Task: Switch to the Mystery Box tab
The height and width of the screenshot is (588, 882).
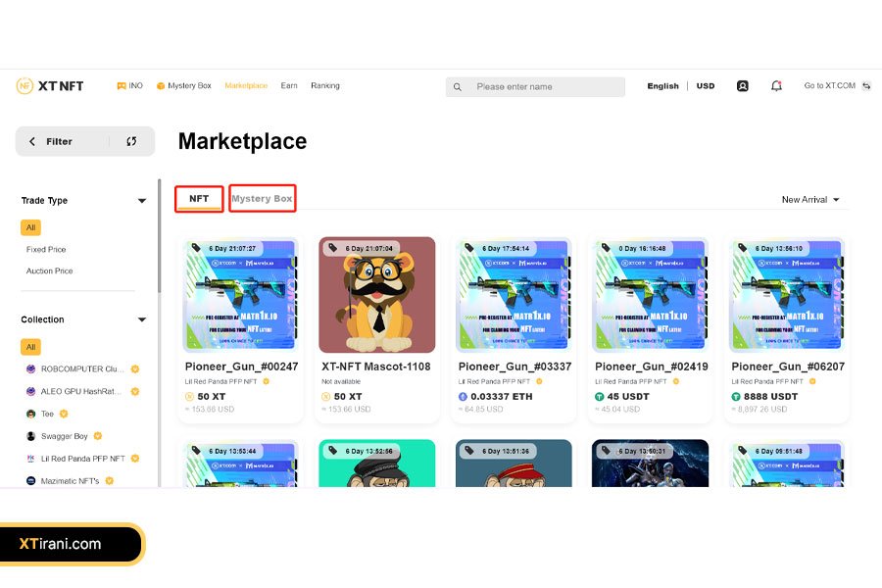Action: pos(262,199)
